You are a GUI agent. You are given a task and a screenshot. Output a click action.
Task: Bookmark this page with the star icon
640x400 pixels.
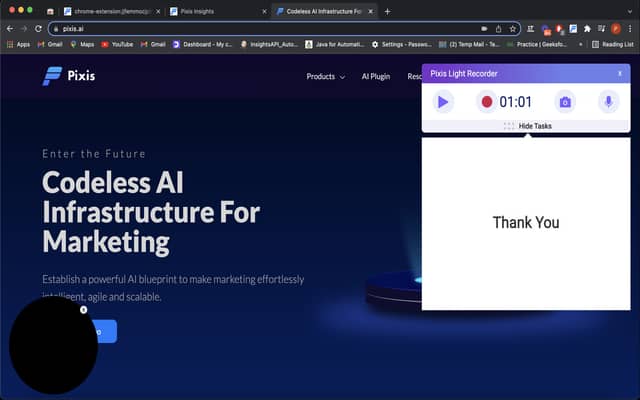coord(513,29)
